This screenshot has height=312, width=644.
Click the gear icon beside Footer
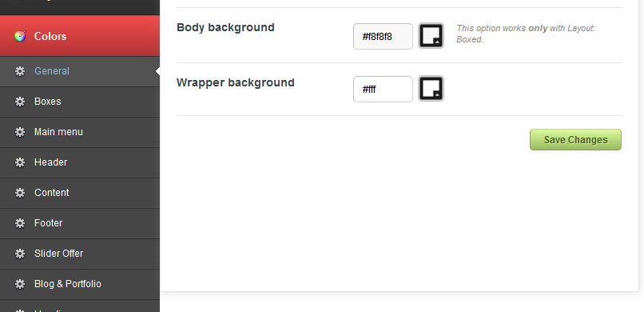[x=20, y=223]
